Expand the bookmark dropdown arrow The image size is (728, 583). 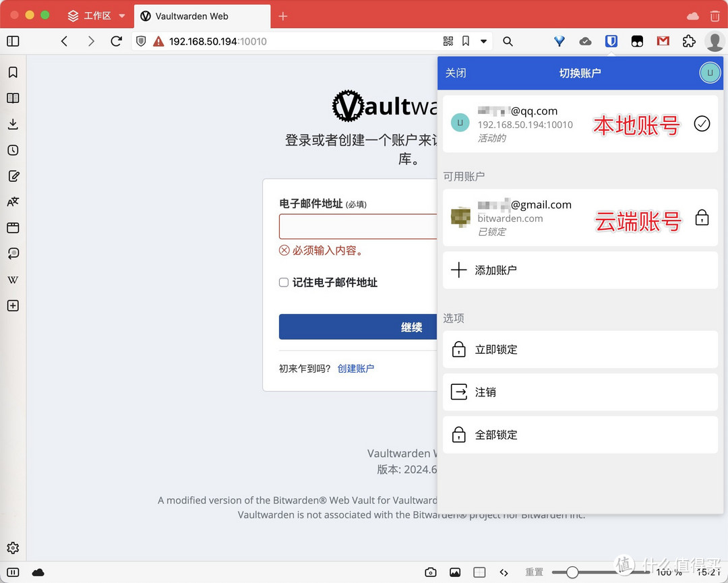pos(483,41)
